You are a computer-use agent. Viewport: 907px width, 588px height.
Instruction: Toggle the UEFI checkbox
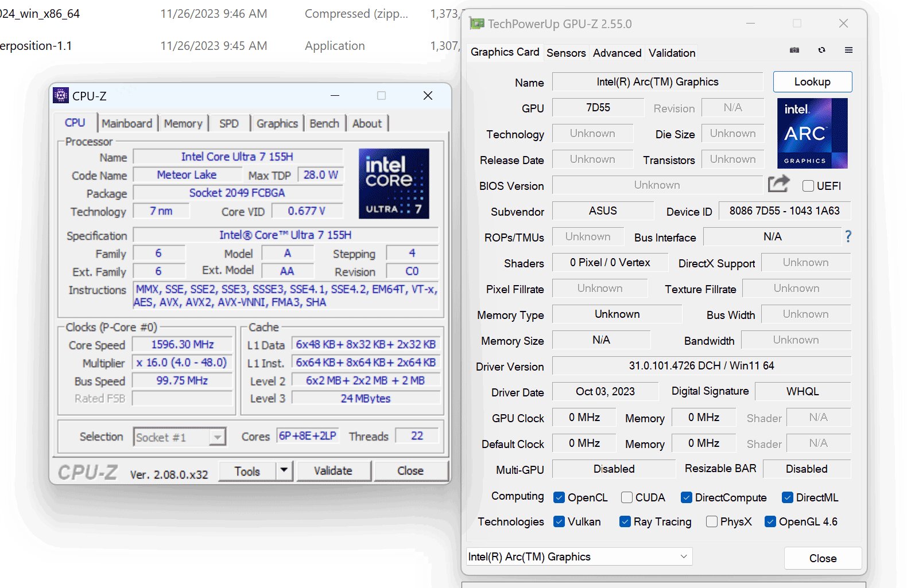(x=808, y=186)
